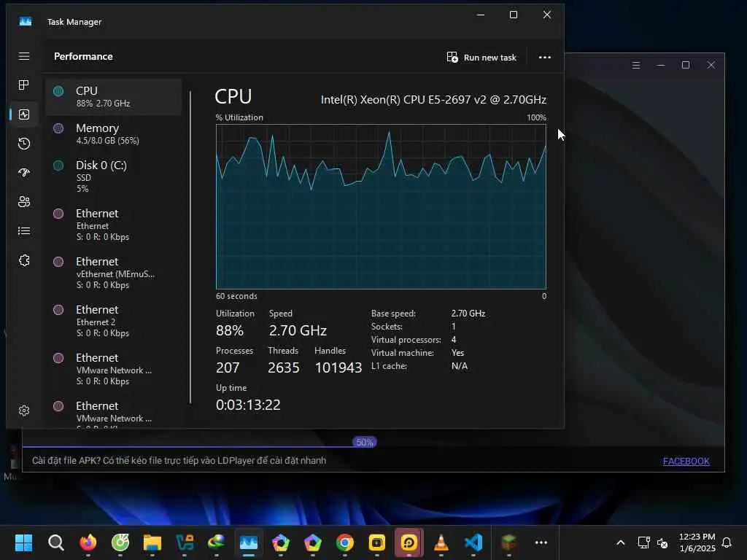This screenshot has height=560, width=747.
Task: Select the CPU item in performance list
Action: point(113,97)
